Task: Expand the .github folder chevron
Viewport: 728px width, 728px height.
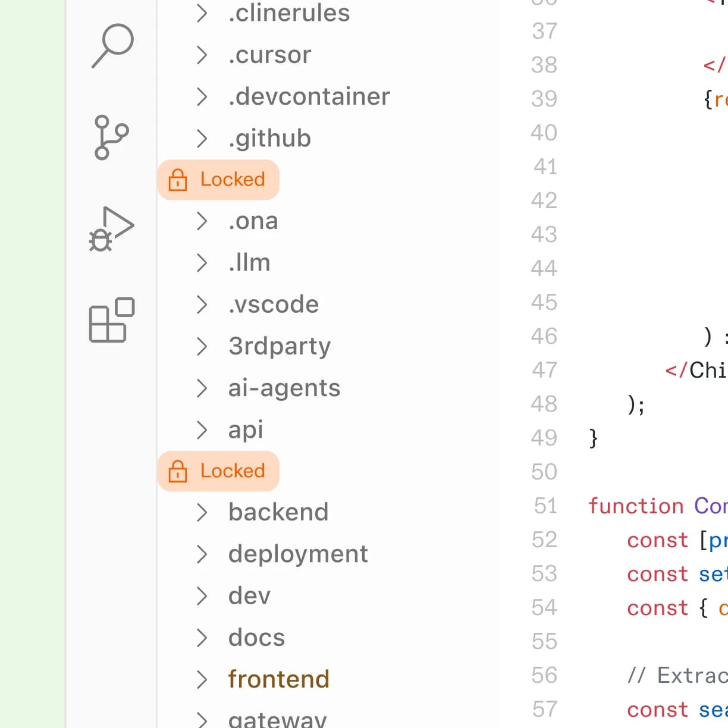Action: 202,139
